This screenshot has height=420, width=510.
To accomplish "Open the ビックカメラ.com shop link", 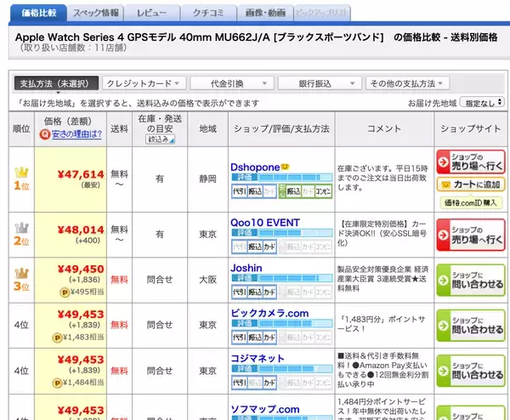I will (268, 314).
